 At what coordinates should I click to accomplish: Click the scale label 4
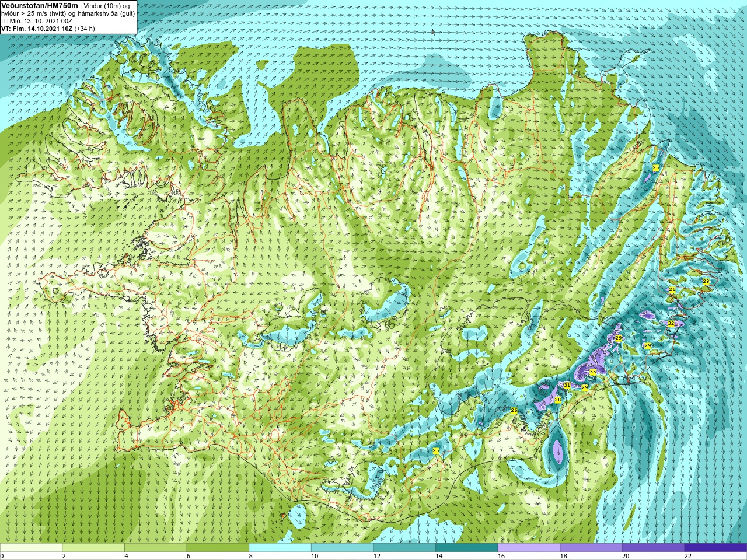point(127,556)
